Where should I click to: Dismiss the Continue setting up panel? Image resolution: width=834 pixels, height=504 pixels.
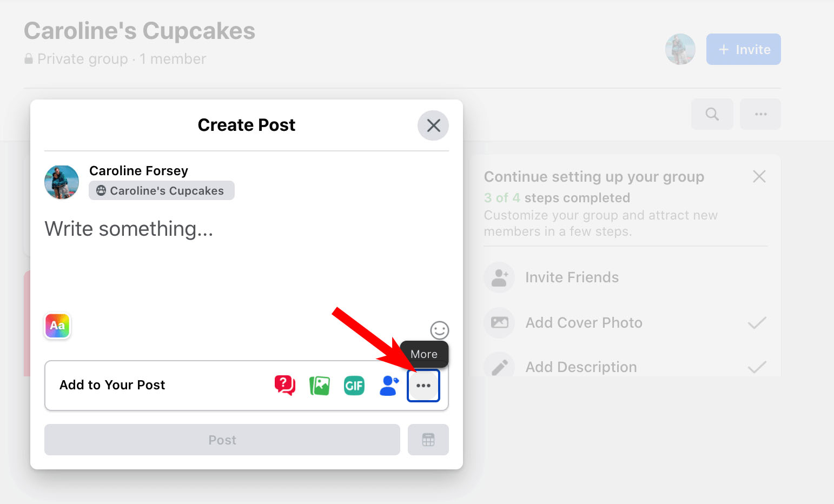point(759,176)
